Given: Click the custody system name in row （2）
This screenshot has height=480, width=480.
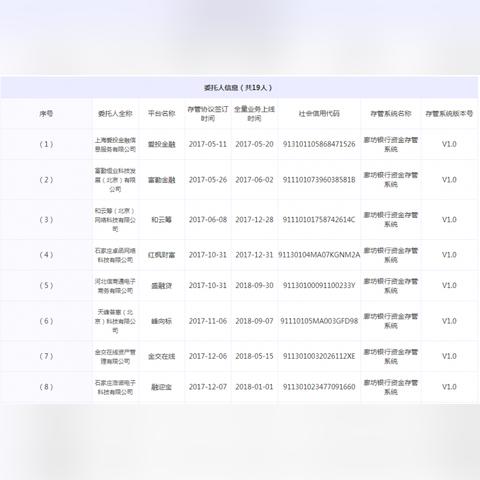Looking at the screenshot, I should pos(391,180).
